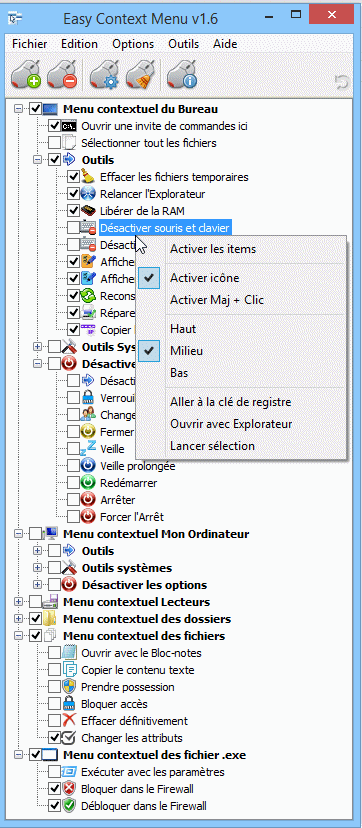The height and width of the screenshot is (828, 362).
Task: Expand Outils under Mon Ordinateur
Action: [37, 551]
